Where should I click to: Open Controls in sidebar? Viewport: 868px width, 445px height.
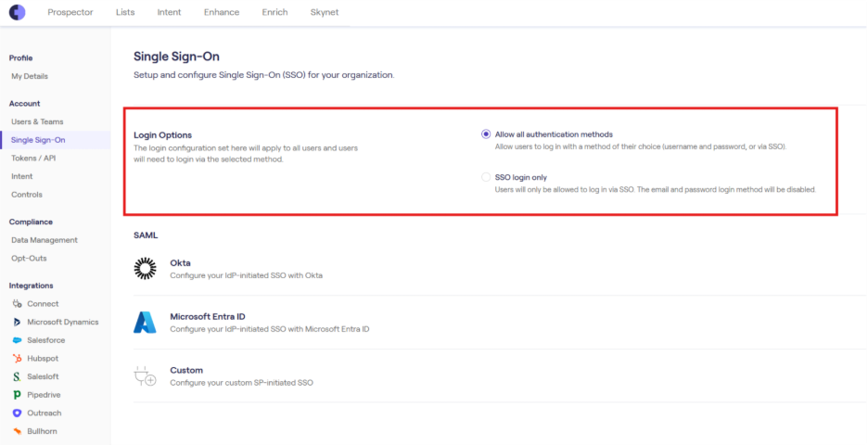point(27,195)
